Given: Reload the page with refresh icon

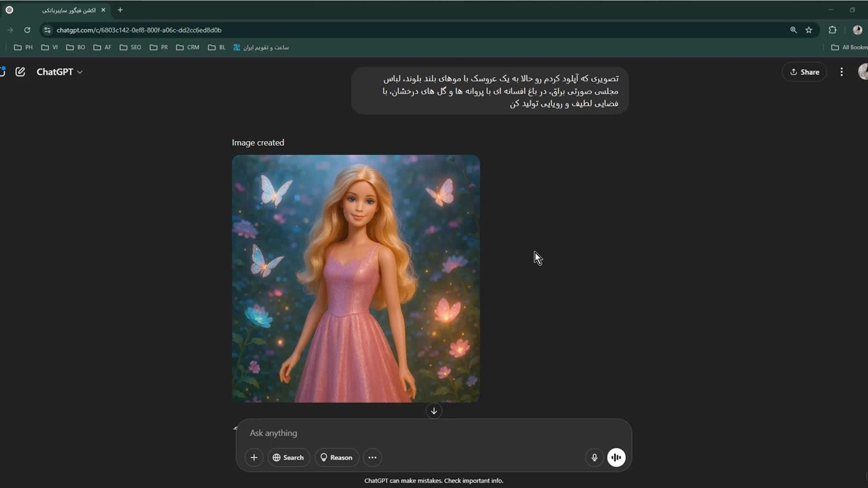Looking at the screenshot, I should tap(27, 30).
